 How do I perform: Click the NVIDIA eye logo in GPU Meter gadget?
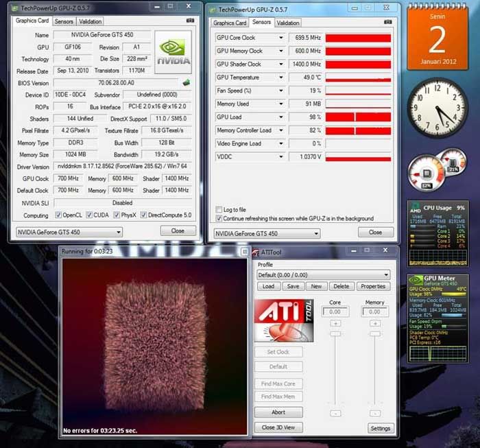[x=416, y=281]
